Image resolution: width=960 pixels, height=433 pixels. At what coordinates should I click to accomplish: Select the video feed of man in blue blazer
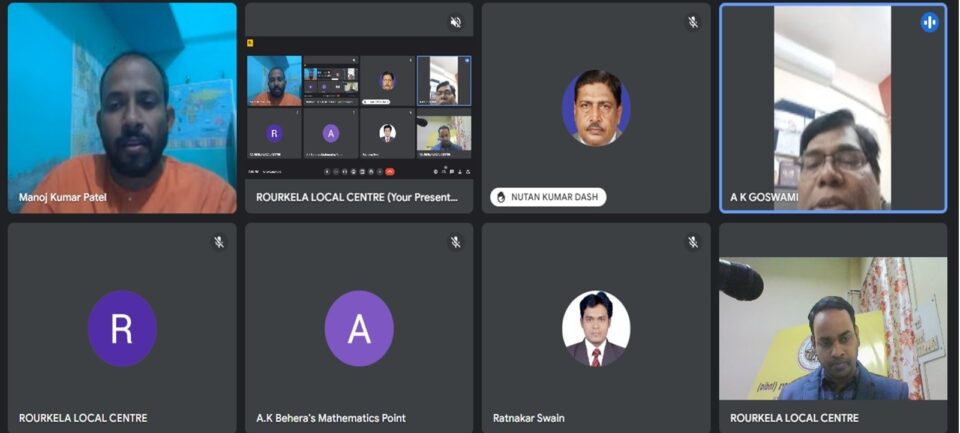pyautogui.click(x=833, y=330)
